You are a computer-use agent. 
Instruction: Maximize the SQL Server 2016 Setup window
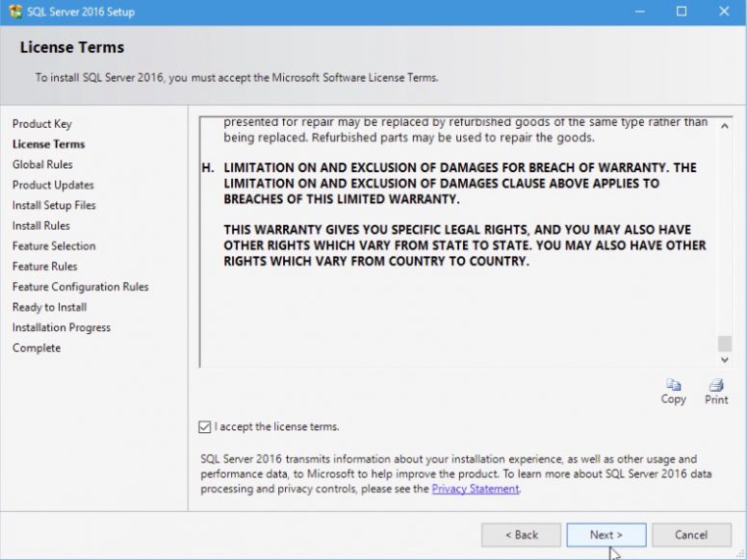click(682, 12)
